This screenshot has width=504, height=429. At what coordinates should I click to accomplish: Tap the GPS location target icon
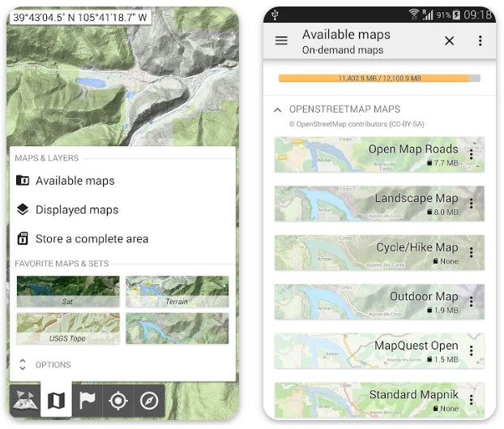(118, 401)
